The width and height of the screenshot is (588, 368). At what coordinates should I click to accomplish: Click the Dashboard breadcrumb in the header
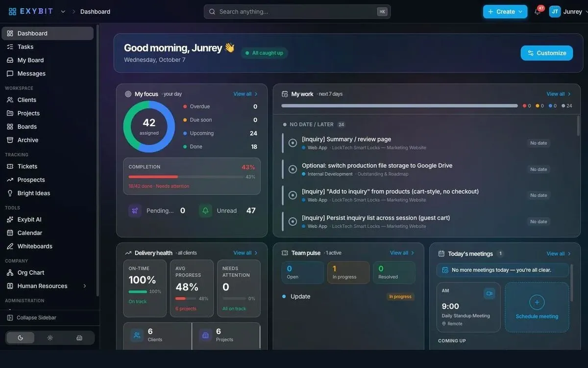(95, 12)
